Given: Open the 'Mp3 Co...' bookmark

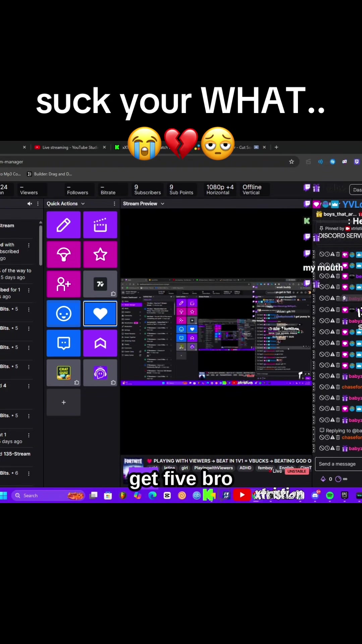Looking at the screenshot, I should point(11,174).
